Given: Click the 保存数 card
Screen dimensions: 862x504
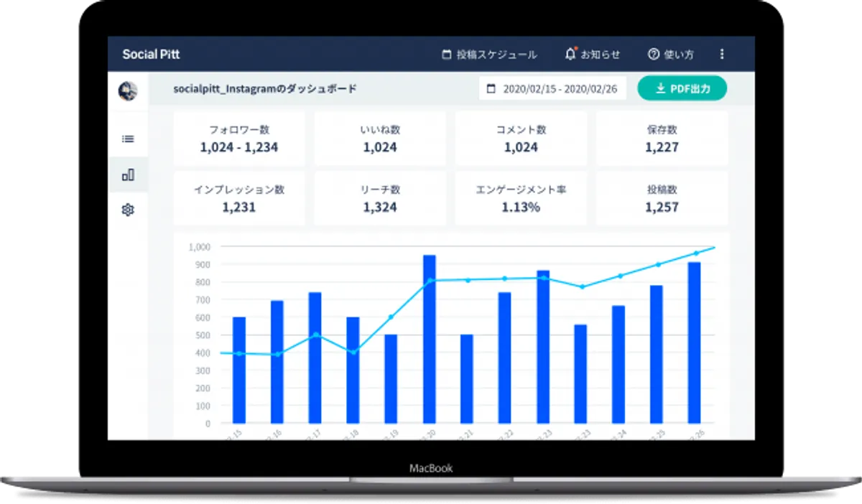Looking at the screenshot, I should (x=662, y=139).
